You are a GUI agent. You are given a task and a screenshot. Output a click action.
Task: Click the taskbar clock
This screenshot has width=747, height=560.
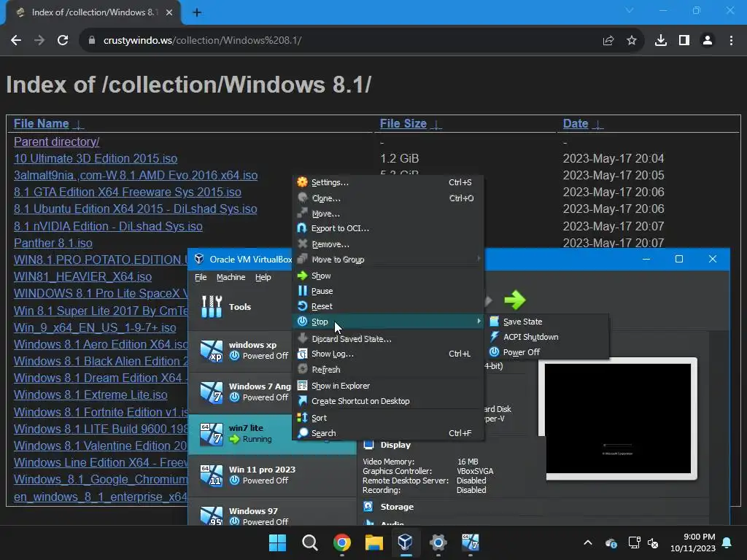[693, 542]
